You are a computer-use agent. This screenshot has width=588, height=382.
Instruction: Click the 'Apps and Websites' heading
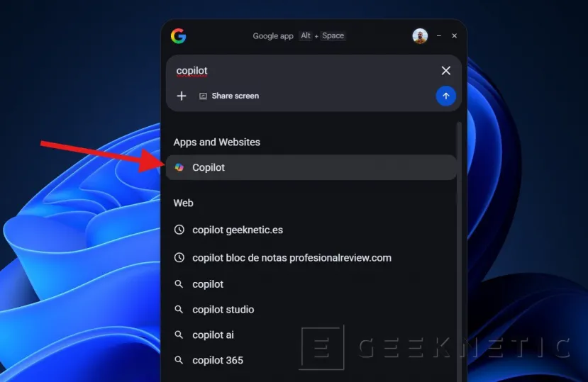217,142
